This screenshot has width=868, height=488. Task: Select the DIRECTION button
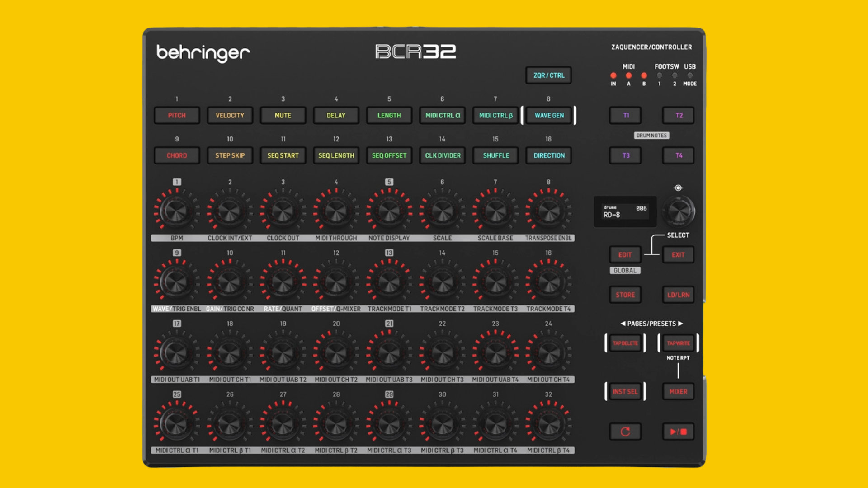[549, 155]
